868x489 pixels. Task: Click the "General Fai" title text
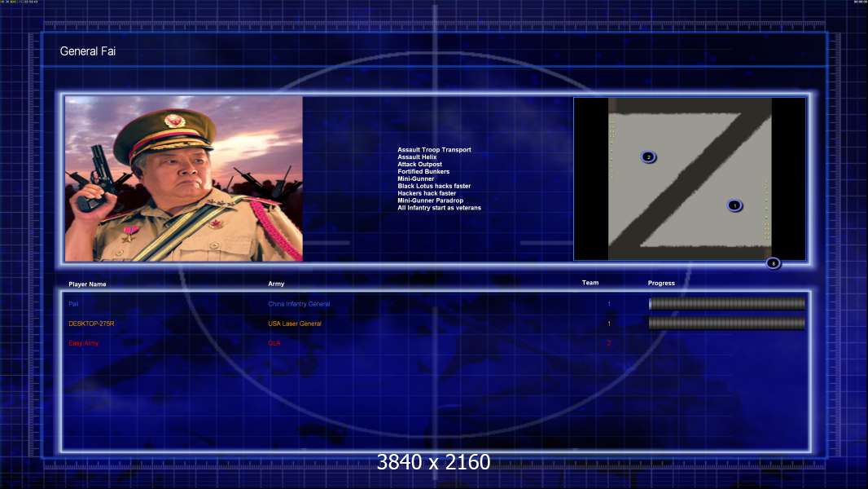click(x=87, y=51)
